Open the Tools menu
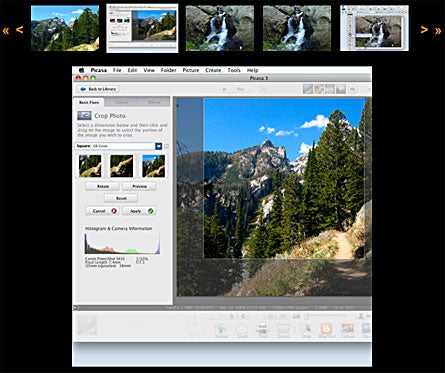Image resolution: width=445 pixels, height=373 pixels. pyautogui.click(x=234, y=70)
